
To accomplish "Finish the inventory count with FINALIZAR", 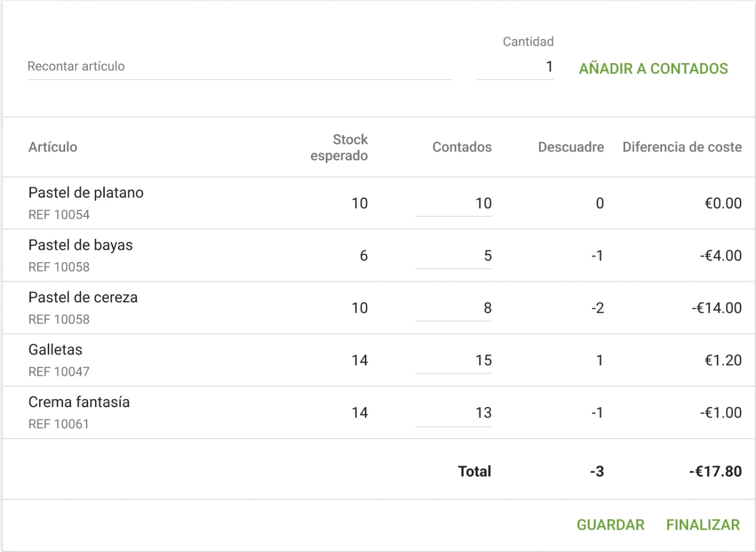I will [703, 525].
